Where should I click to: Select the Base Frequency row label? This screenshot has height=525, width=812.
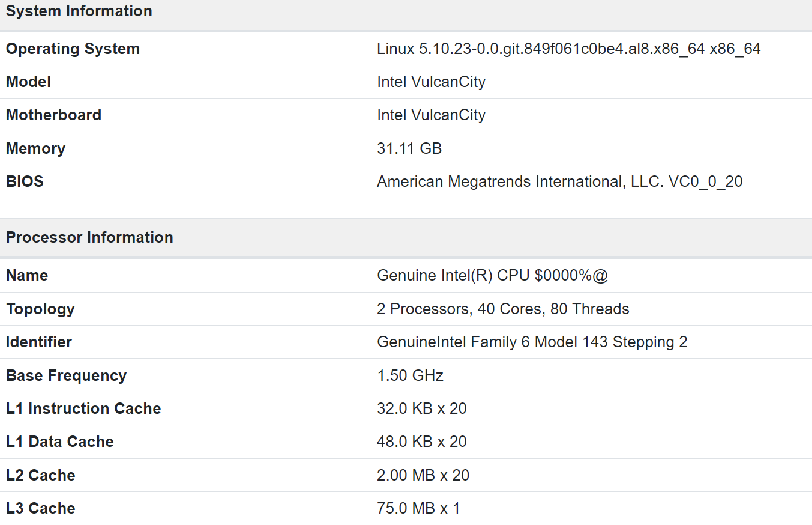pos(66,375)
